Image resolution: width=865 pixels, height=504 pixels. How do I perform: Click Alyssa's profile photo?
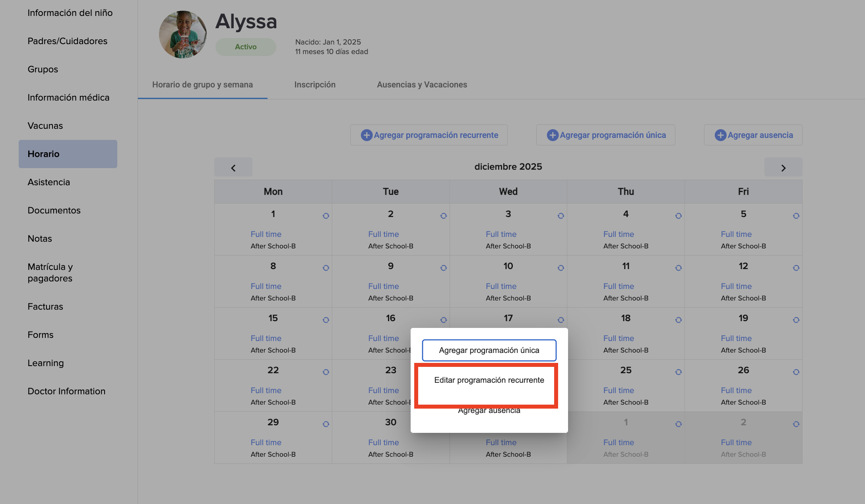[182, 35]
